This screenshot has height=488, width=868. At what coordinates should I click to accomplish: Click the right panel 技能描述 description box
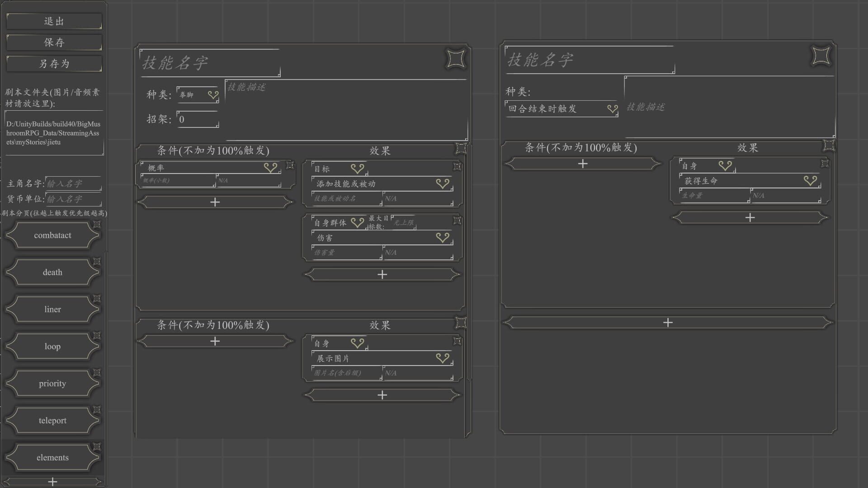click(x=730, y=107)
